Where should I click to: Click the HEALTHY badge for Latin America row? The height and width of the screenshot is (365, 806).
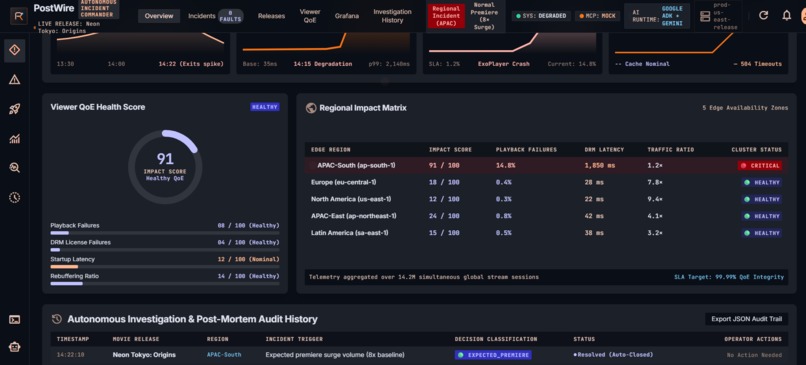coord(762,233)
